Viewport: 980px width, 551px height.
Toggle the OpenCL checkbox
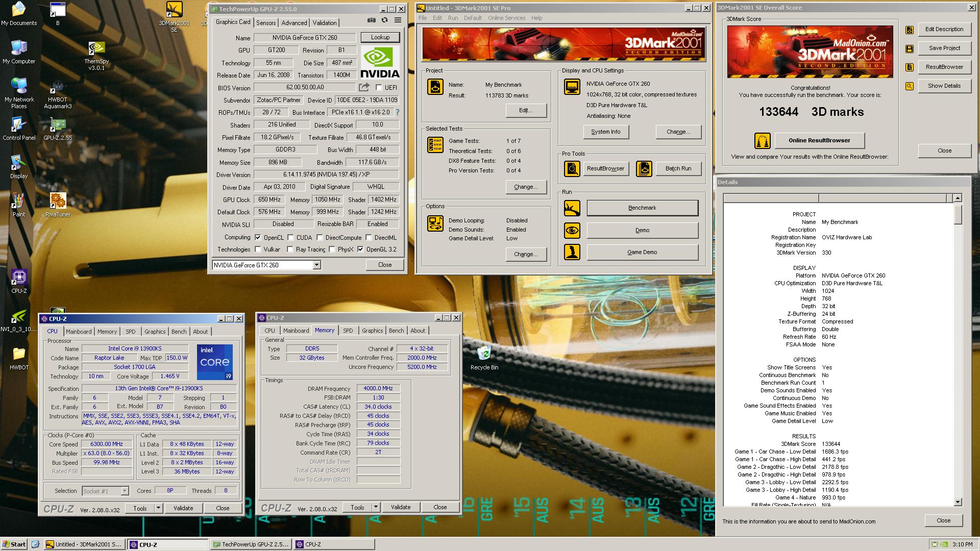click(x=258, y=237)
